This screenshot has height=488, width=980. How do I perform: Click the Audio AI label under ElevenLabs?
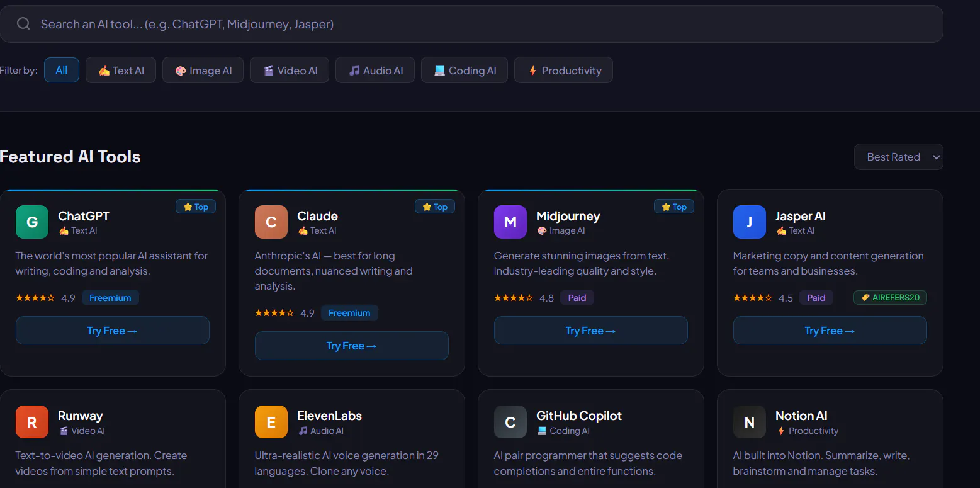click(x=321, y=431)
